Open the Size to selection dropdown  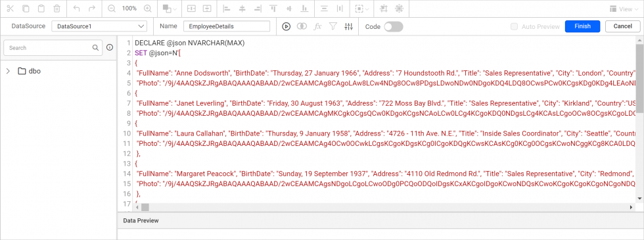pyautogui.click(x=361, y=9)
